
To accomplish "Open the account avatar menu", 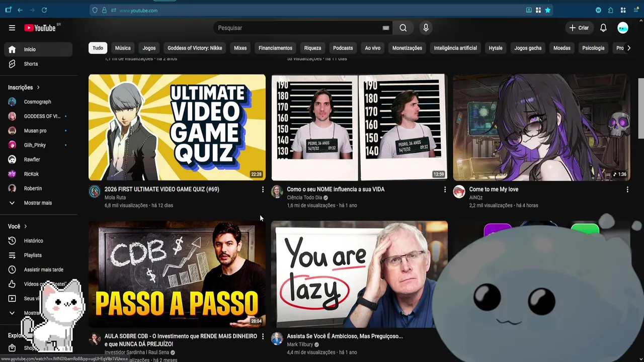I will [623, 28].
